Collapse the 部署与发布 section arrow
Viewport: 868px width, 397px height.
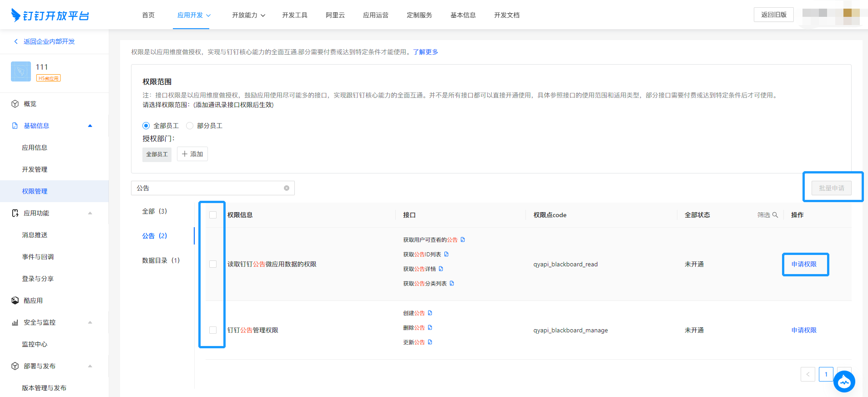point(90,366)
